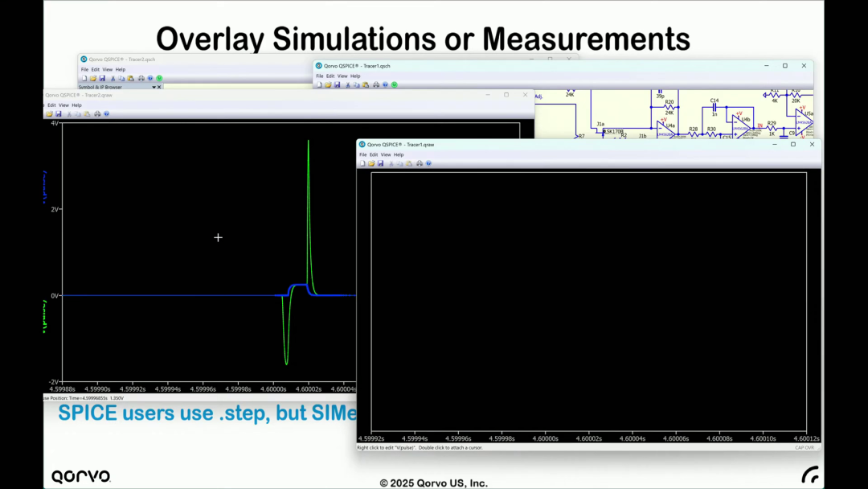868x489 pixels.
Task: Expand the Symbol & IP Browser dropdown arrow
Action: click(x=154, y=87)
